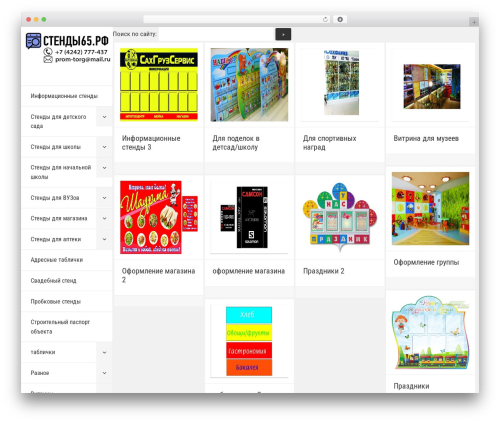The image size is (500, 423).
Task: Open Оформление группы title link
Action: 426,262
